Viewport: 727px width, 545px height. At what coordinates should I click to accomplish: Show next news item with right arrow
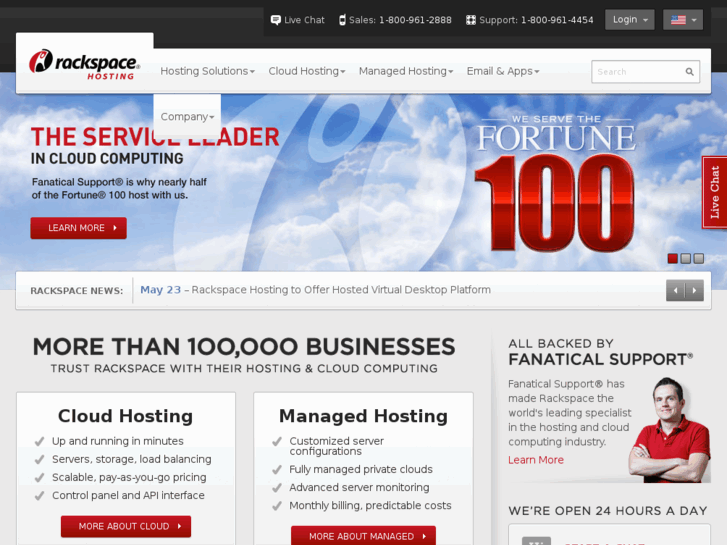click(695, 291)
